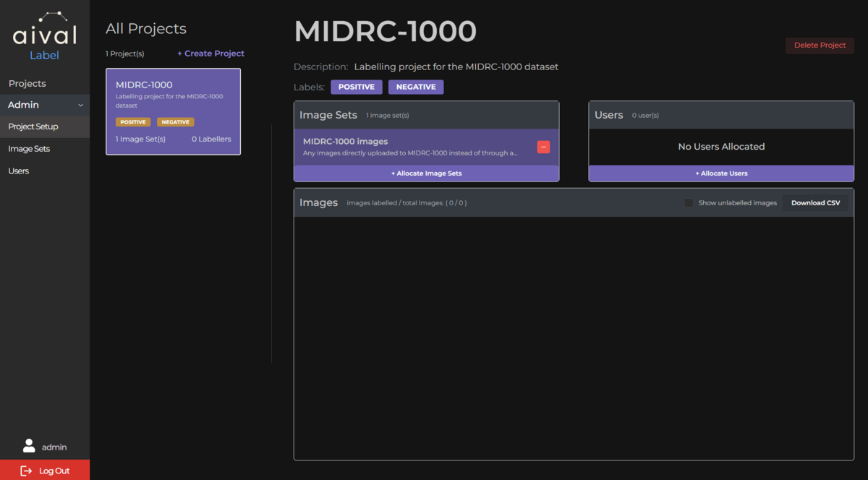Toggle Show unlabelled images checkbox

click(689, 203)
